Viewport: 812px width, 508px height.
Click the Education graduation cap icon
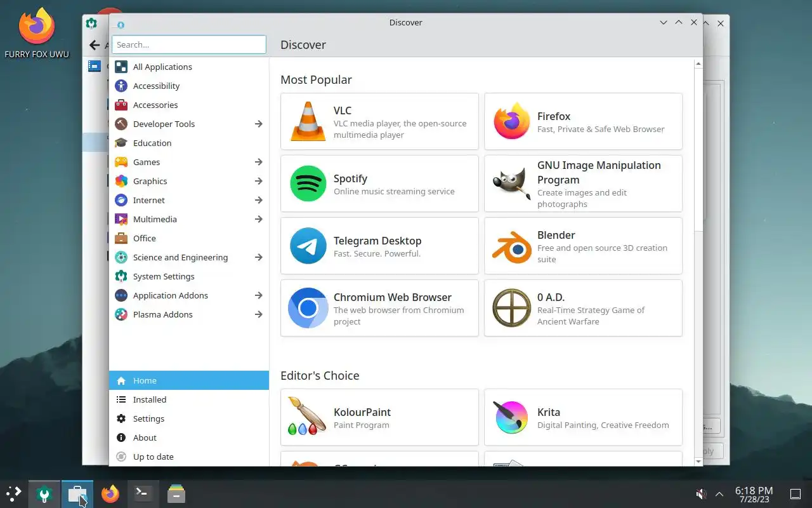(x=121, y=143)
